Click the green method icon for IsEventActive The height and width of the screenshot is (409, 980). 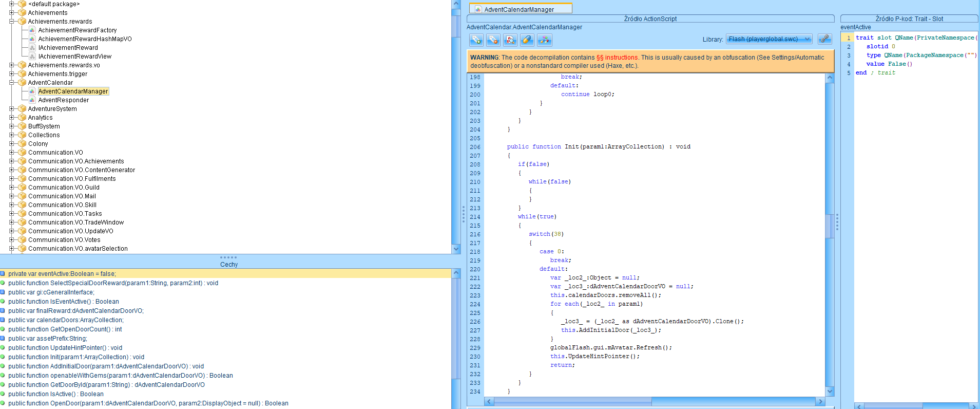point(3,301)
